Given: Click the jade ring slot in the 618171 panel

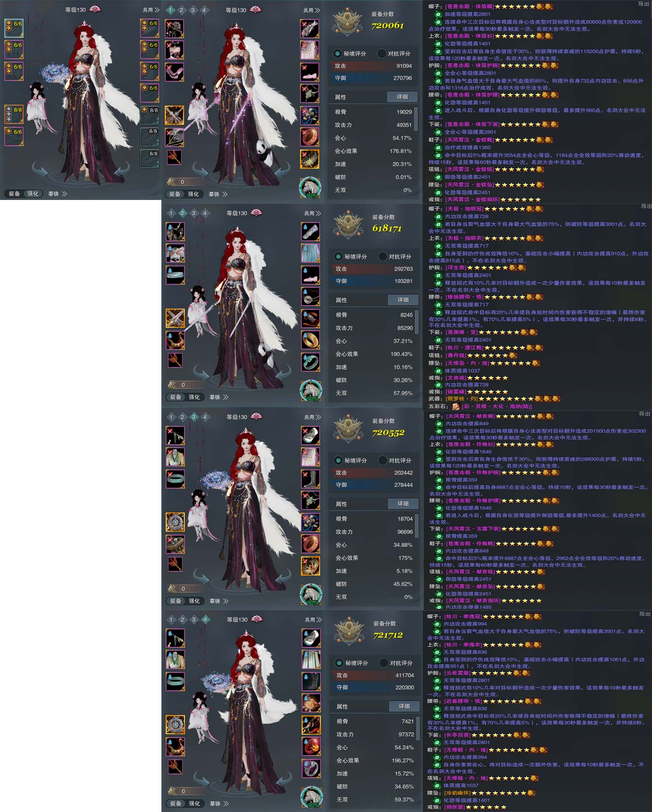Looking at the screenshot, I should [x=311, y=362].
